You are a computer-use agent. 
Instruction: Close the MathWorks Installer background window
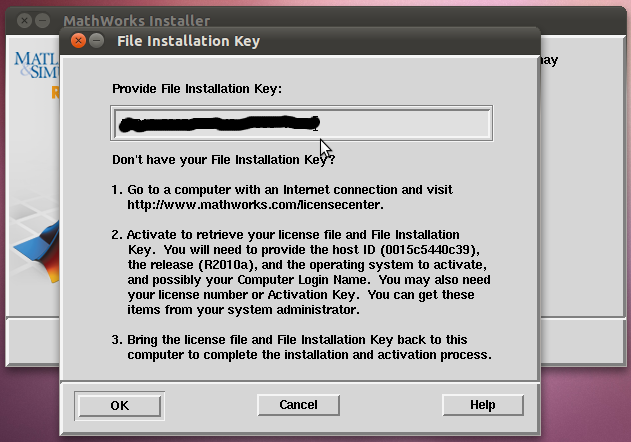click(24, 20)
